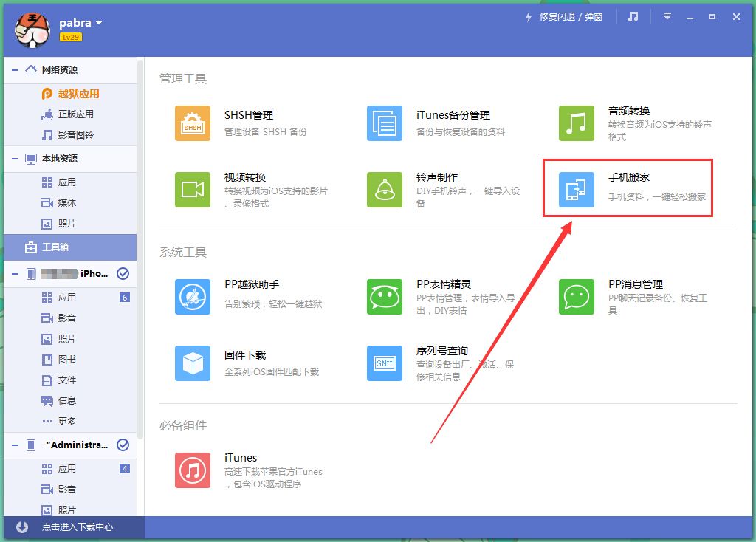Open the 固件下载 cube icon
Image resolution: width=756 pixels, height=542 pixels.
click(193, 363)
